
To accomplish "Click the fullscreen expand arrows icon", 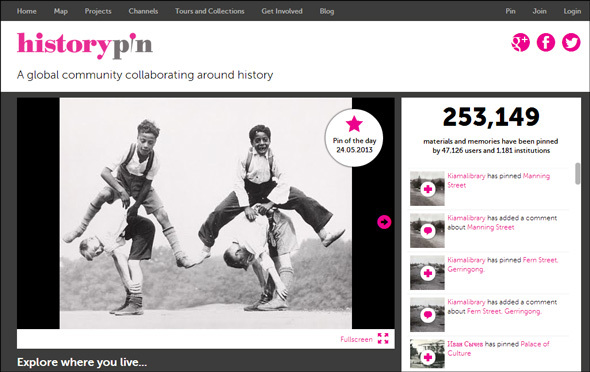I will click(383, 339).
